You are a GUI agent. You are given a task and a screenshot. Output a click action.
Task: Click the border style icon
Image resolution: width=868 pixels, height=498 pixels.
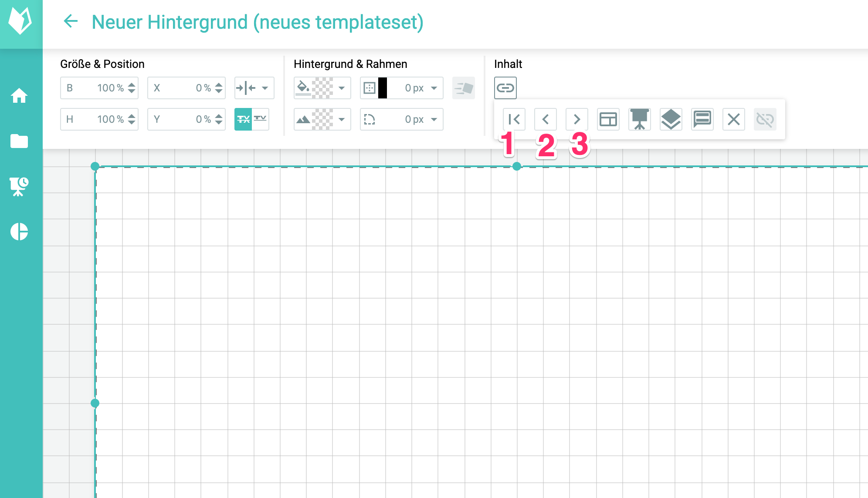click(370, 88)
